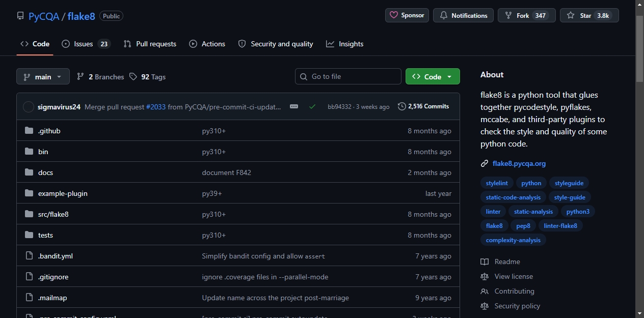Viewport: 644px width, 318px height.
Task: Click the tag icon next to 92 Tags
Action: (x=133, y=76)
